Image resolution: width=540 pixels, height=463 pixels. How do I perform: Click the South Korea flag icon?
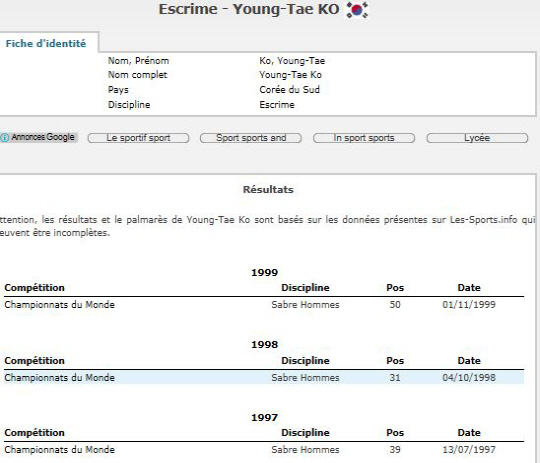(357, 10)
